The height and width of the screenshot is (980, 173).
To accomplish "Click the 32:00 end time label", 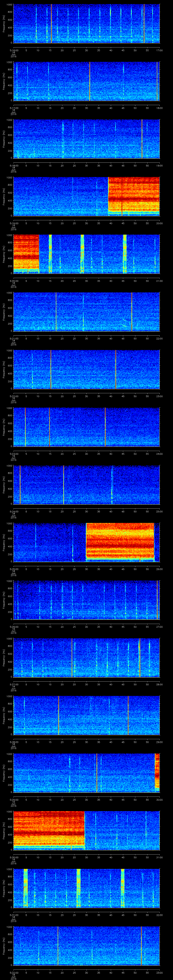I will click(x=160, y=915).
